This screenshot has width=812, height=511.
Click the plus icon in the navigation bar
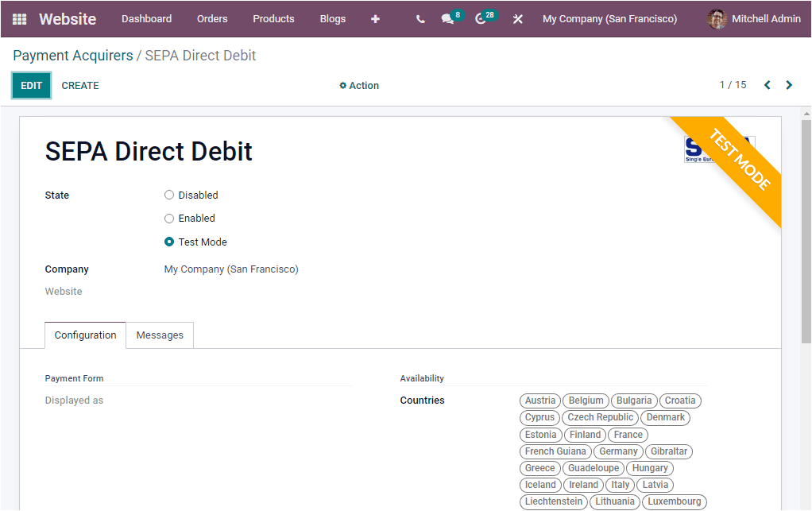point(374,18)
